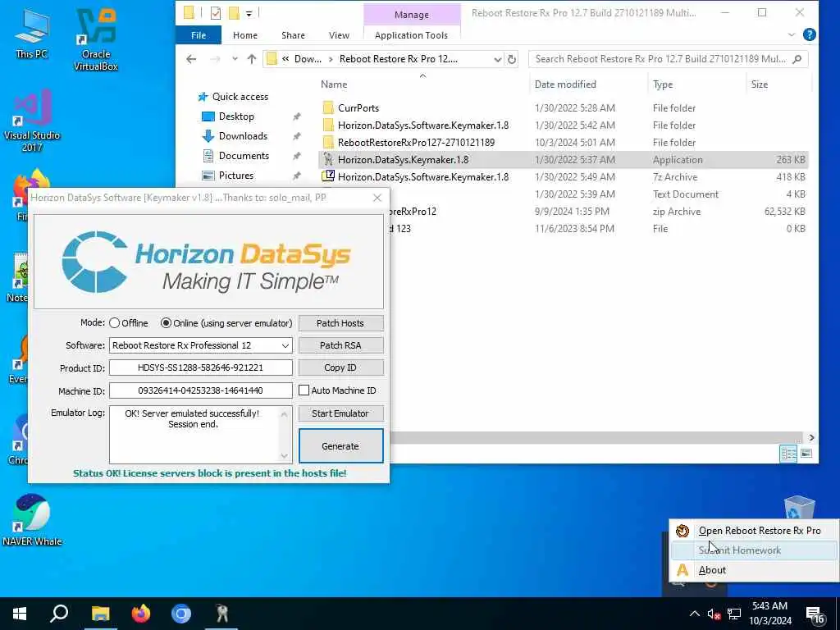Screen dimensions: 840x630
Task: Select the CurrPorts folder
Action: (358, 107)
